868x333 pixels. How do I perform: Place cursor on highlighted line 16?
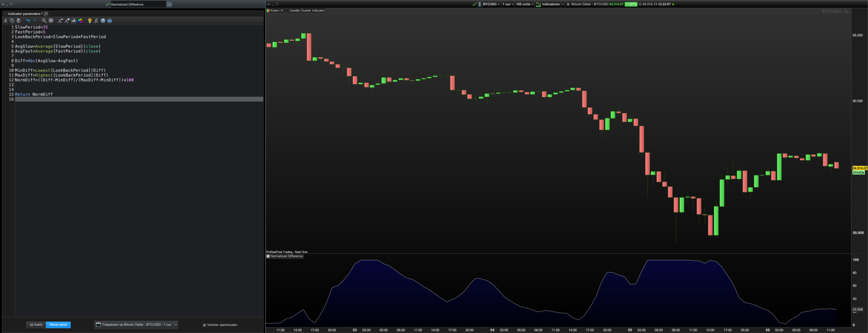pos(139,99)
